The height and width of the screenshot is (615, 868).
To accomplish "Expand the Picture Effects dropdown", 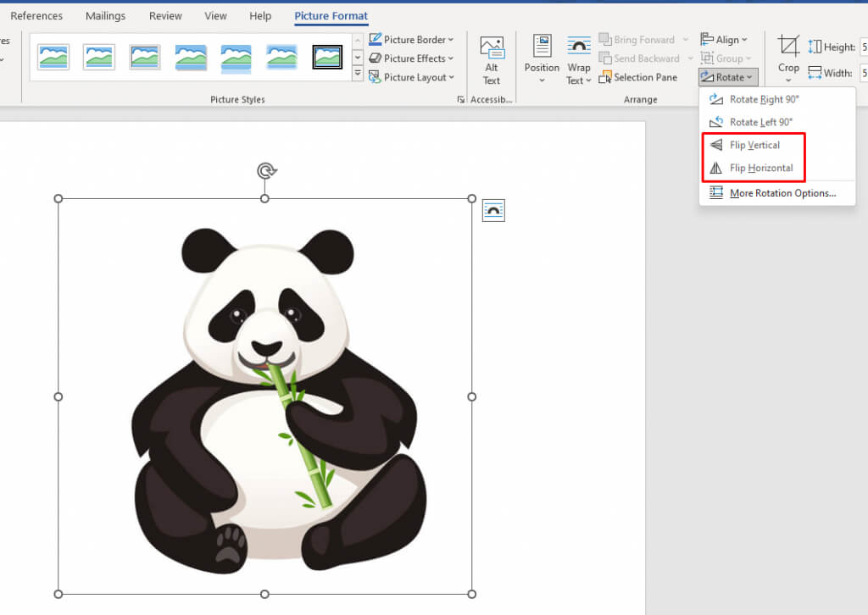I will pyautogui.click(x=413, y=58).
